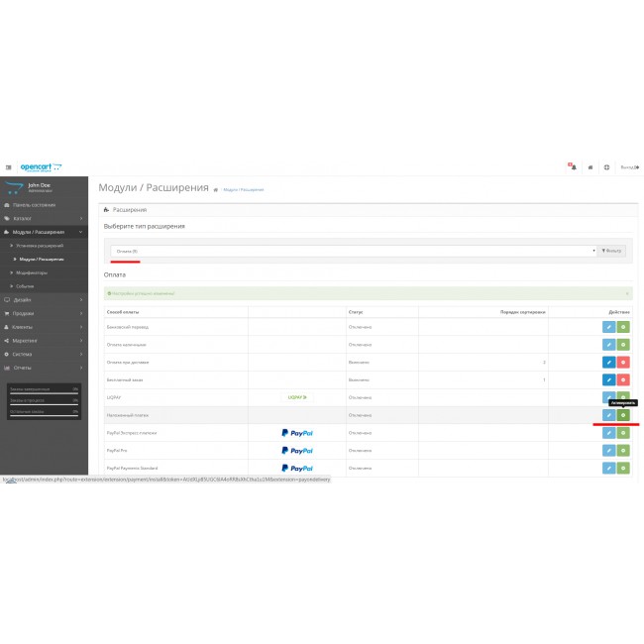Viewport: 644px width, 644px height.
Task: Dismiss the green success alert message
Action: [x=627, y=293]
